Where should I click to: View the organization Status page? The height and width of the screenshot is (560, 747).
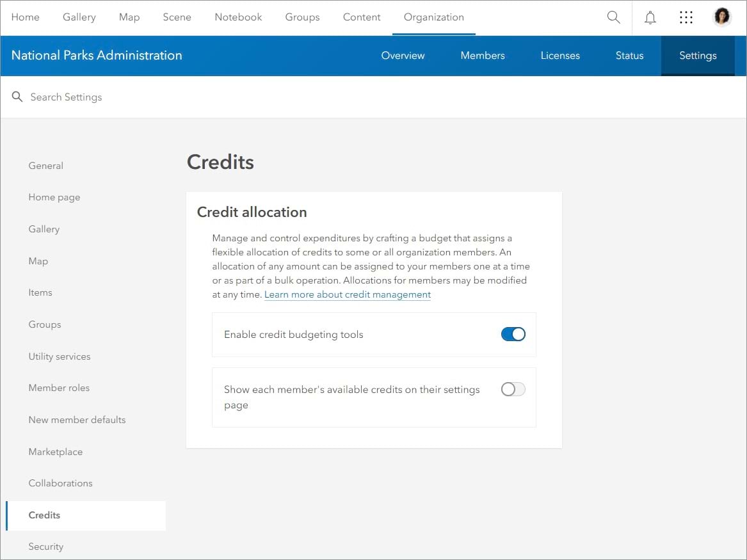(629, 56)
